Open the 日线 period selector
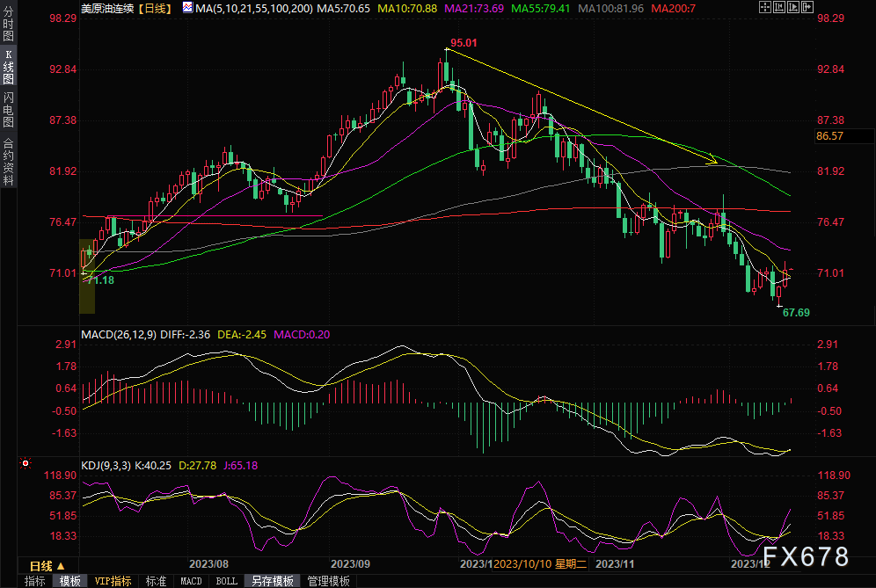This screenshot has width=876, height=588. click(x=40, y=565)
